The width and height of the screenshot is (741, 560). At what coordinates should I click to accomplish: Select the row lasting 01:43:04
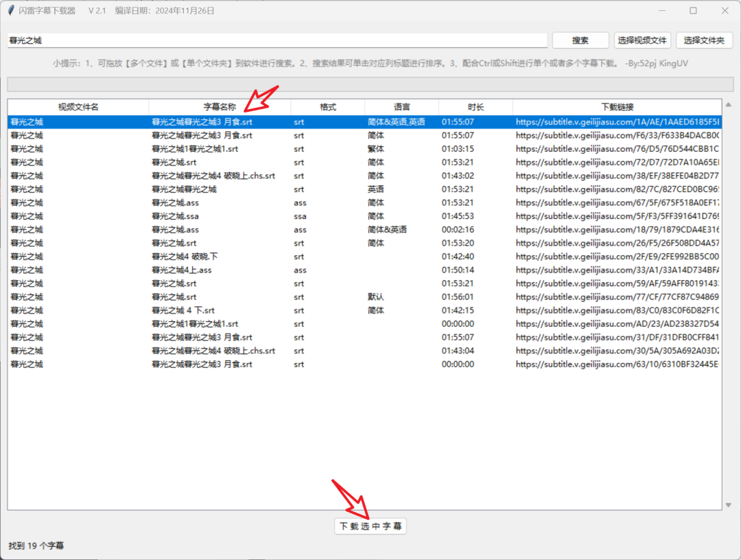point(364,351)
